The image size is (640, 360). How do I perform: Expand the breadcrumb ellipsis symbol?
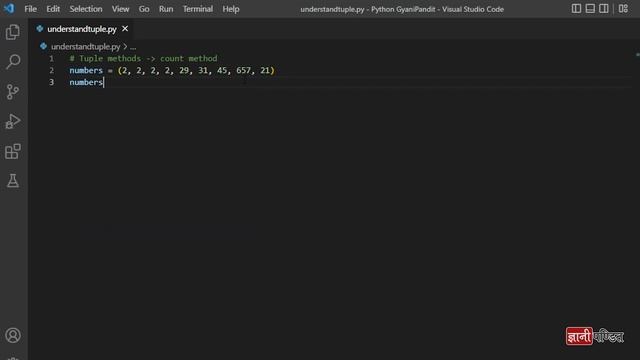click(x=133, y=47)
